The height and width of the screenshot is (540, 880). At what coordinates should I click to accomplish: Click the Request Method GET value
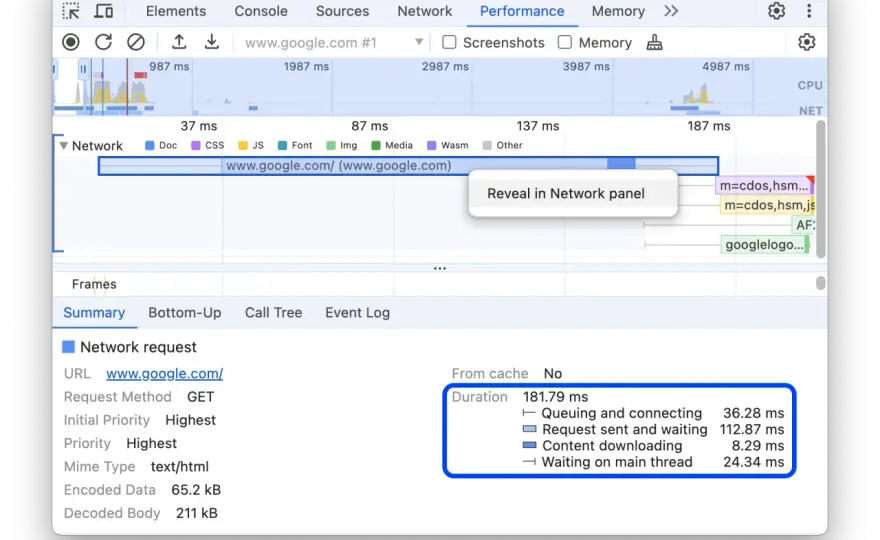click(x=200, y=397)
